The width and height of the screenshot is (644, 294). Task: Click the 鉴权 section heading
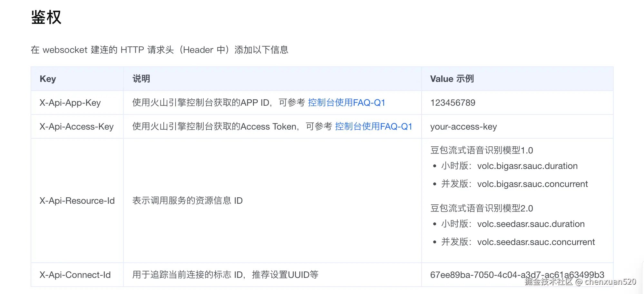tap(46, 17)
